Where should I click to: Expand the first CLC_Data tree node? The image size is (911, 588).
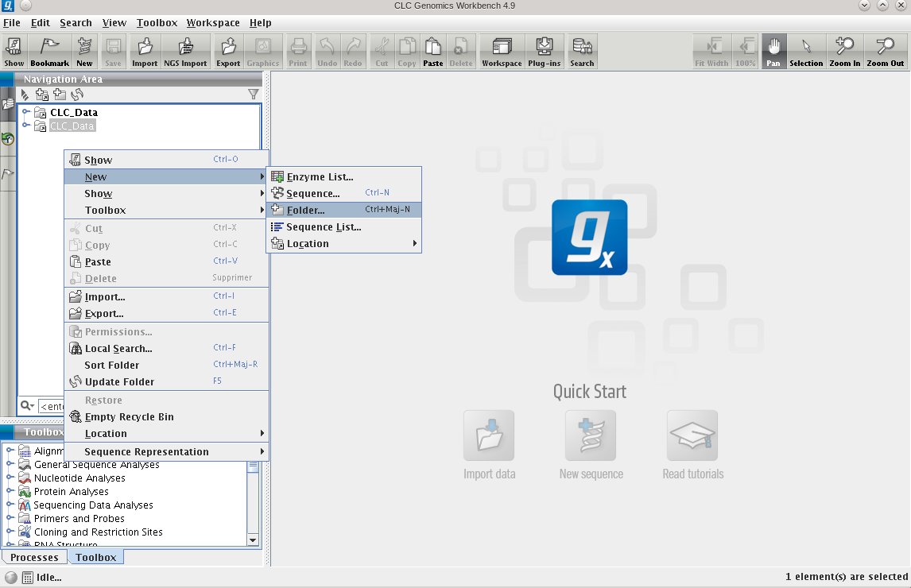point(25,111)
